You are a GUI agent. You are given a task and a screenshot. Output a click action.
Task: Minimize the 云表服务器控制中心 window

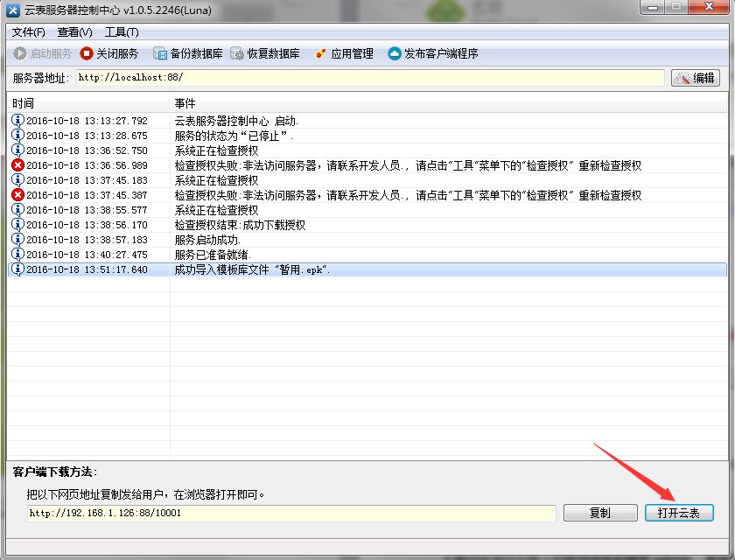(654, 7)
